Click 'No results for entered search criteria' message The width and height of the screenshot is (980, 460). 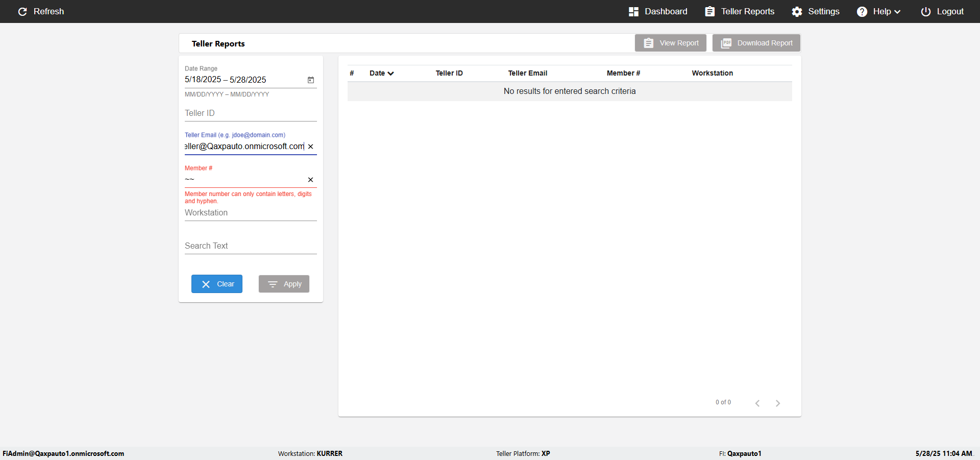(570, 91)
